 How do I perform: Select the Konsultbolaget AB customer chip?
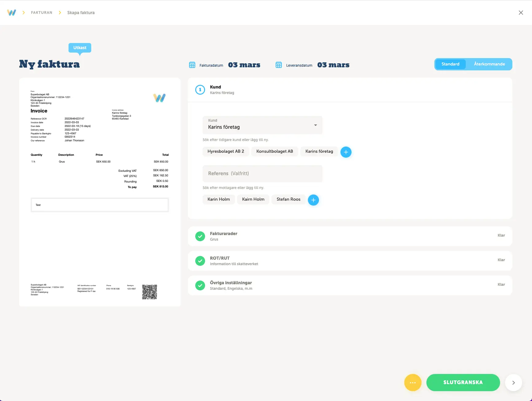[274, 151]
